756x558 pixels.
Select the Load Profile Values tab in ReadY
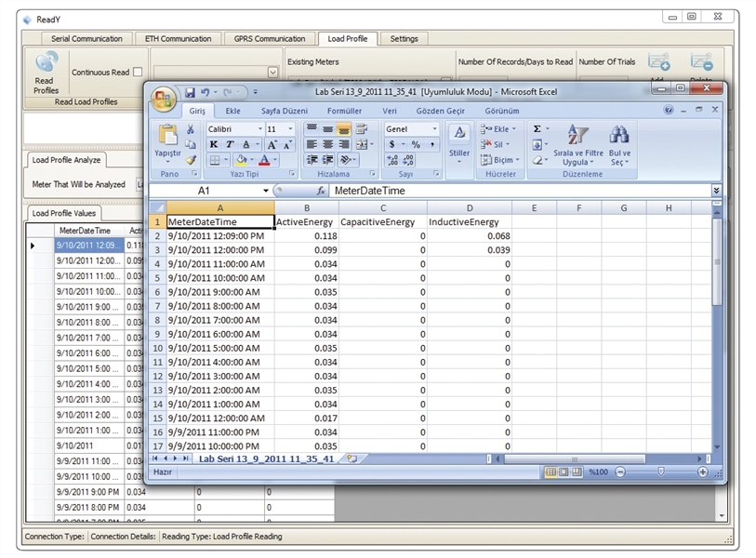click(63, 213)
